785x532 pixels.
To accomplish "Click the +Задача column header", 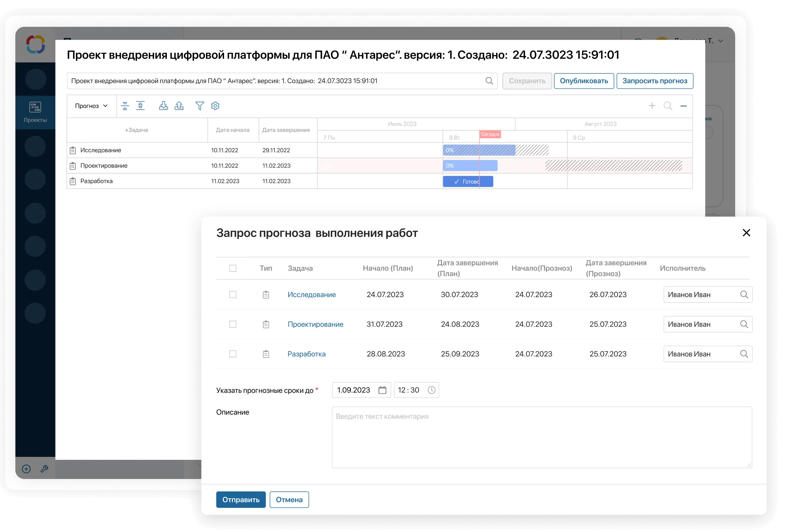I will pos(136,130).
